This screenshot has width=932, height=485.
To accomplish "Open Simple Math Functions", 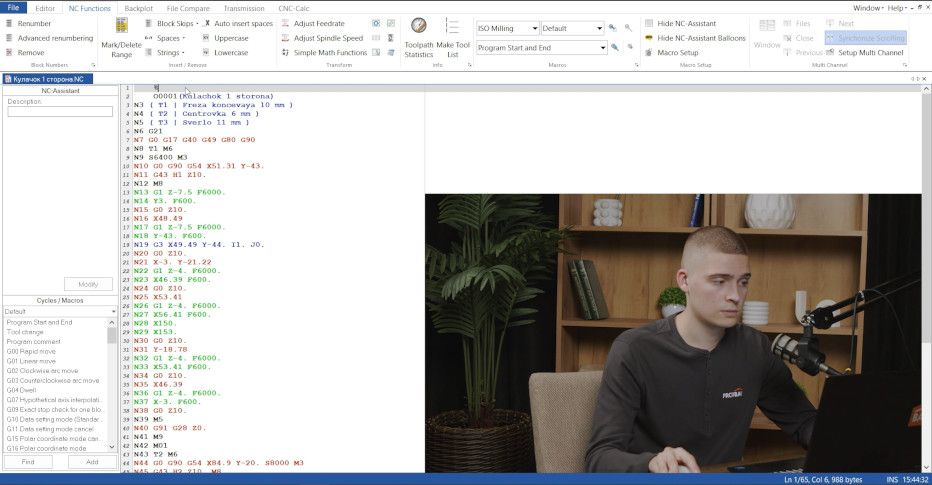I will pos(285,53).
